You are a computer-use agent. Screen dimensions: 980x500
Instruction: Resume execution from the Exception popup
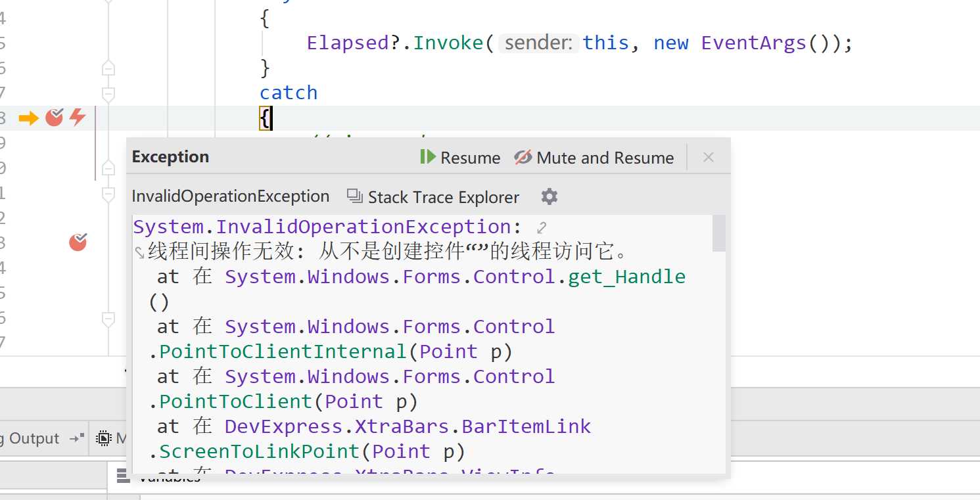(x=460, y=158)
